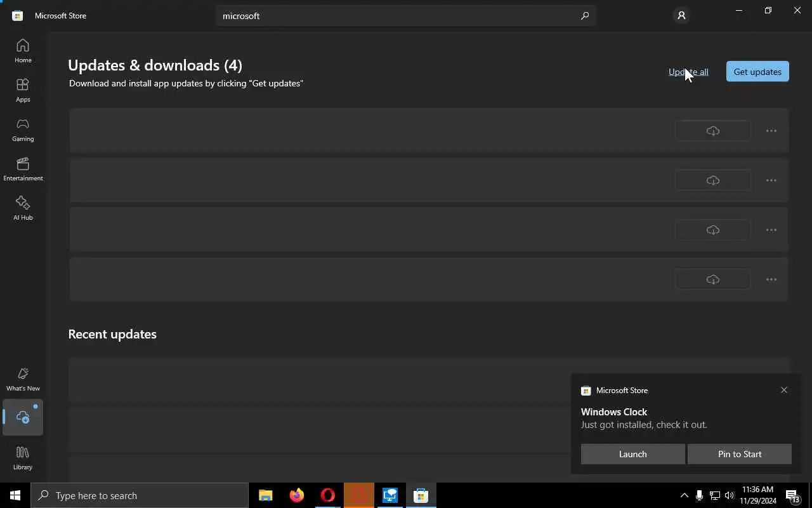
Task: Click the fourth row's download cloud button
Action: point(713,279)
